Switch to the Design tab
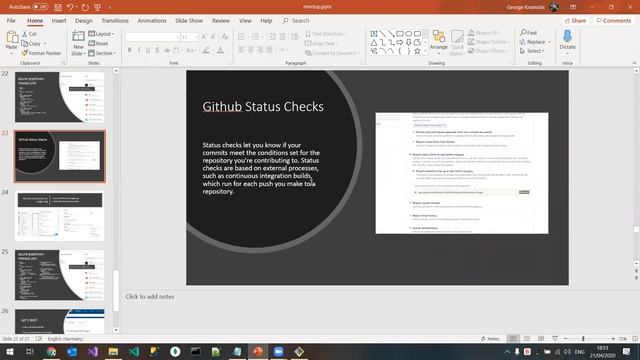Image resolution: width=640 pixels, height=360 pixels. click(x=84, y=20)
